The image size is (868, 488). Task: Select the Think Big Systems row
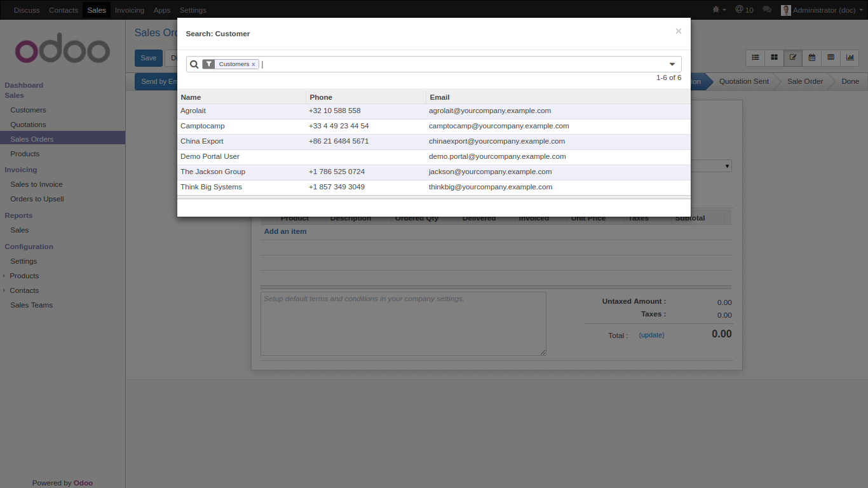(x=434, y=187)
